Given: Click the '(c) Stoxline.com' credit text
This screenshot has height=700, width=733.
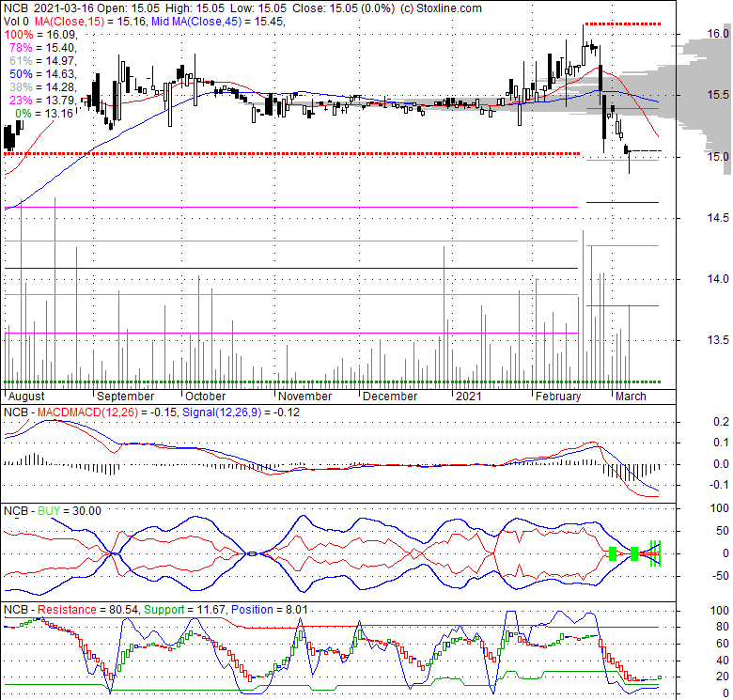Looking at the screenshot, I should tap(442, 8).
